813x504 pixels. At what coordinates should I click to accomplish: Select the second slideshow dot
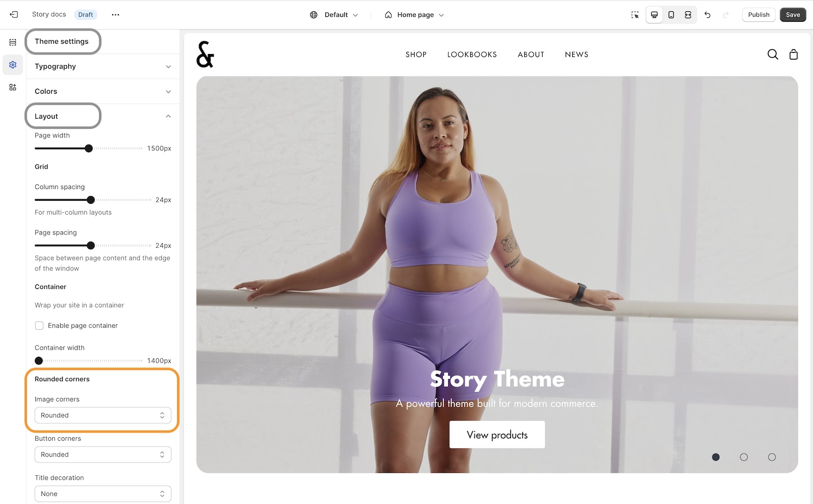pyautogui.click(x=744, y=457)
